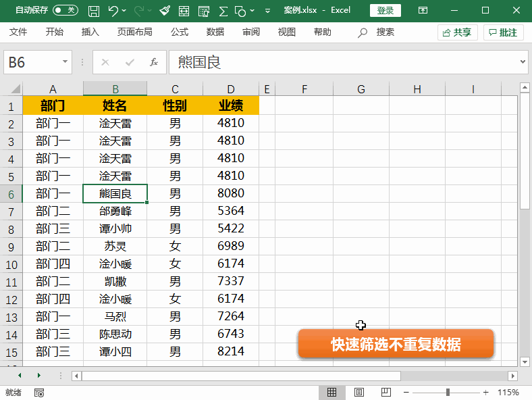The height and width of the screenshot is (400, 532).
Task: Open the 数据 ribbon tab
Action: coord(215,32)
